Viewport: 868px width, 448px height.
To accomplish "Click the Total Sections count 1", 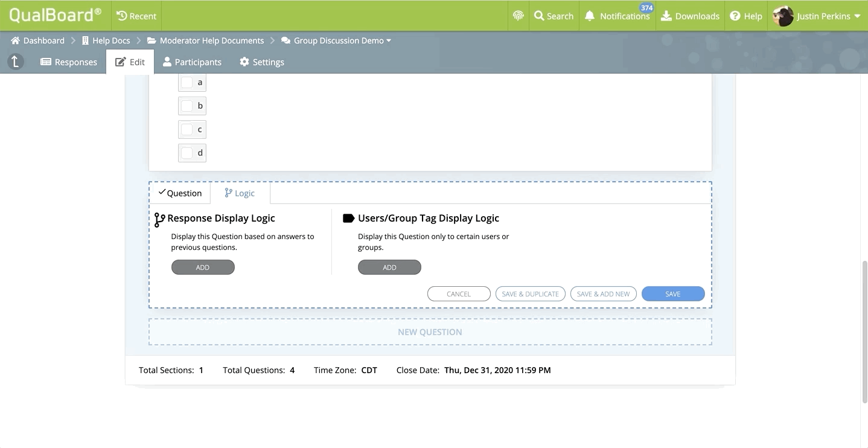I will tap(201, 370).
